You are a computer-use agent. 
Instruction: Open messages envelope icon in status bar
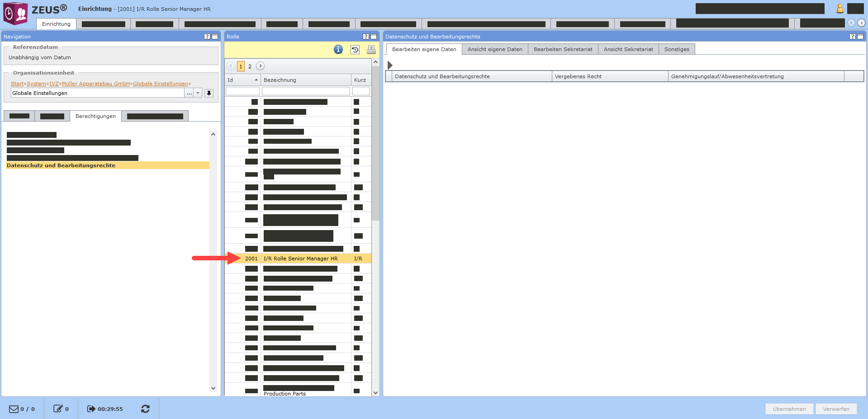coord(14,409)
